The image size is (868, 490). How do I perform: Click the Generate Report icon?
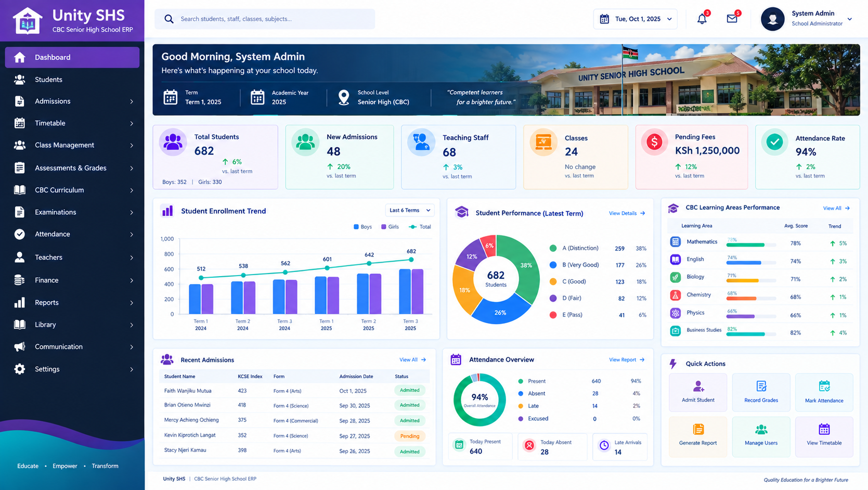(698, 429)
